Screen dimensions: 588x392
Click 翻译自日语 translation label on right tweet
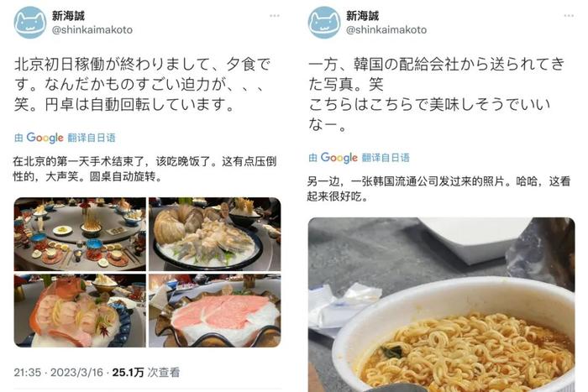click(386, 158)
